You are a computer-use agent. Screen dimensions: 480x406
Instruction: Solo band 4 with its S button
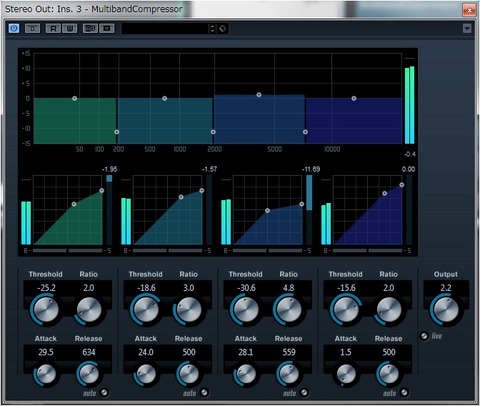409,251
